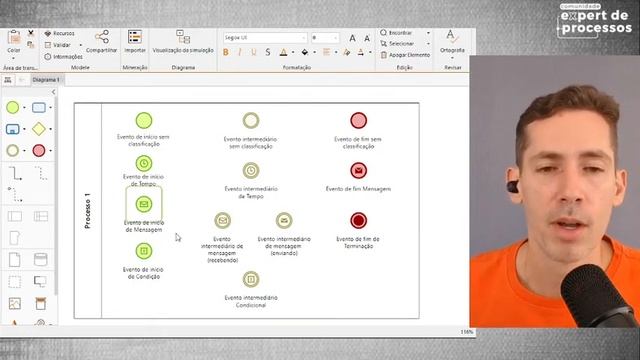The image size is (640, 360).
Task: Expand the Encontrar dropdown arrow
Action: pyautogui.click(x=428, y=33)
